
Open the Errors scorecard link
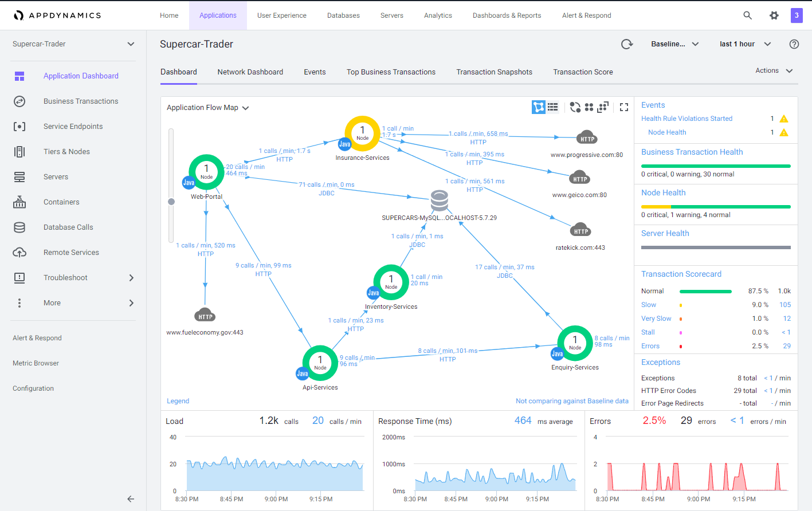click(650, 346)
